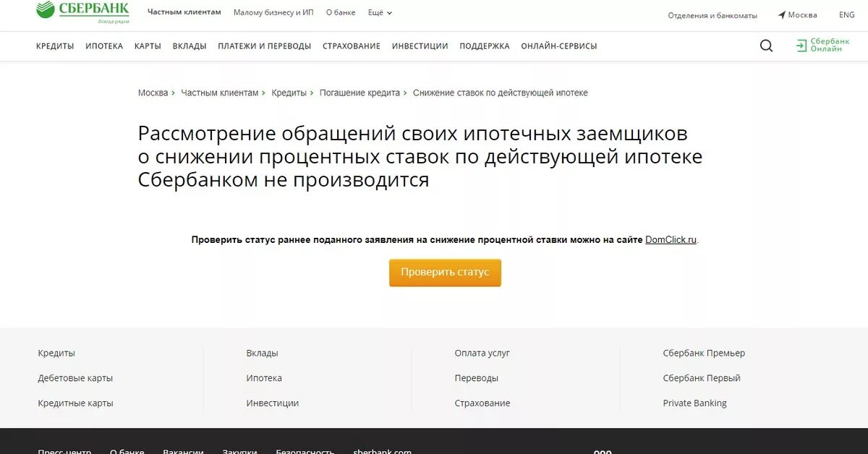
Task: Go to Кредиты breadcrumb
Action: click(x=289, y=93)
